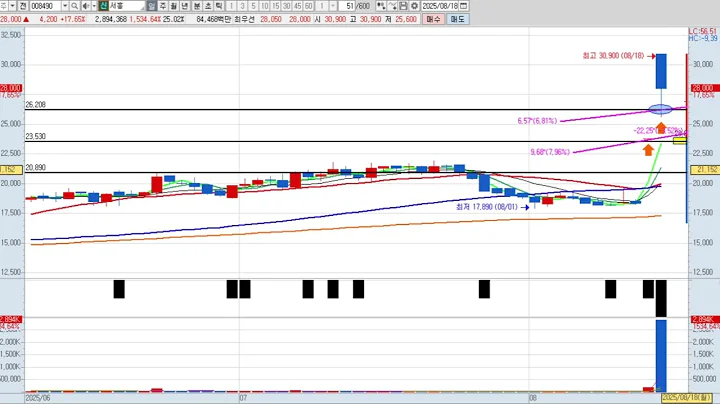720x404 pixels.
Task: Click the 20,890 horizontal line label
Action: click(x=35, y=168)
